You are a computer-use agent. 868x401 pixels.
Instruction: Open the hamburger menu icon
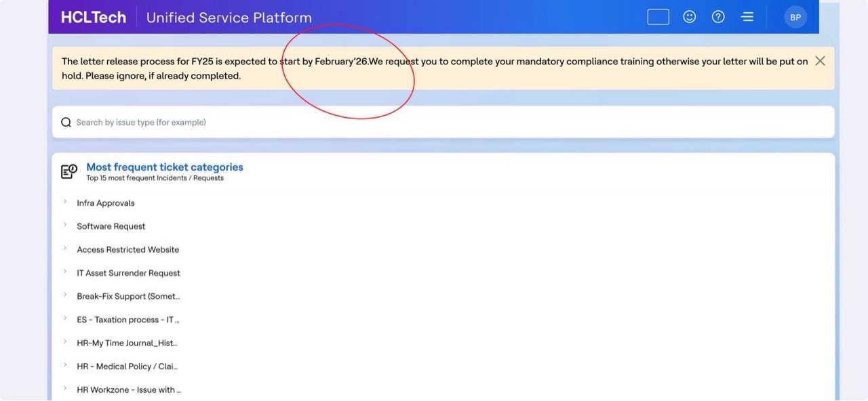747,17
